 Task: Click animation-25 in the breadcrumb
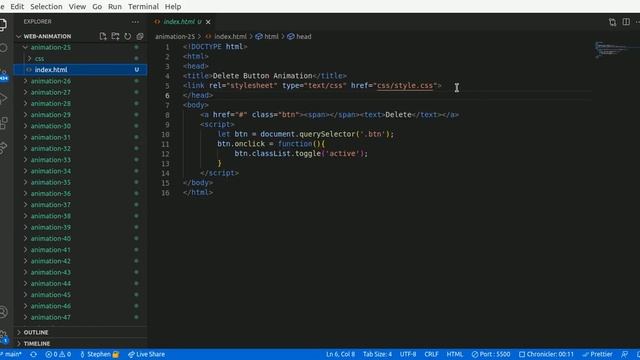click(175, 37)
